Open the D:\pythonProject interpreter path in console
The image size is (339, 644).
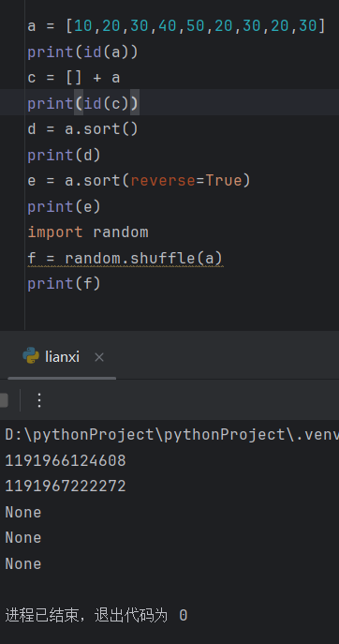point(172,435)
